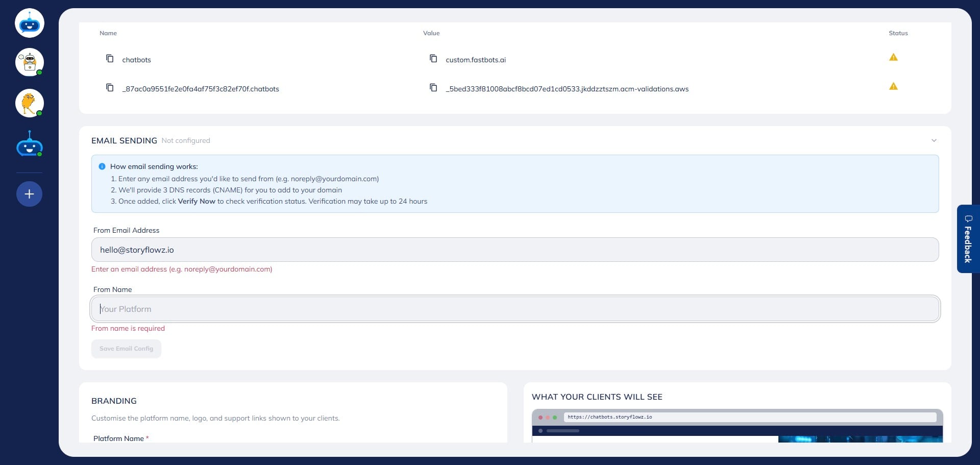Select the waiter robot chatbot avatar

point(29,62)
